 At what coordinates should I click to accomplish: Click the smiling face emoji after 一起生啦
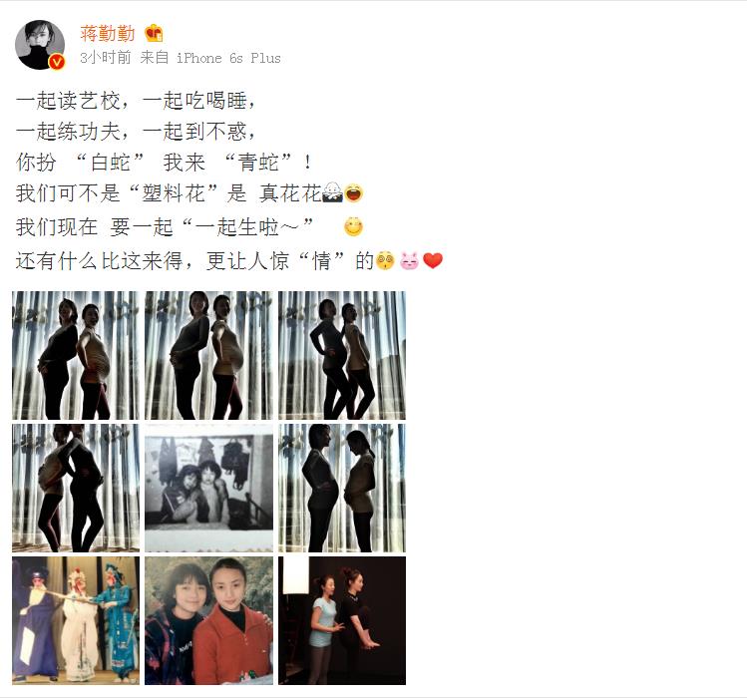tap(353, 226)
